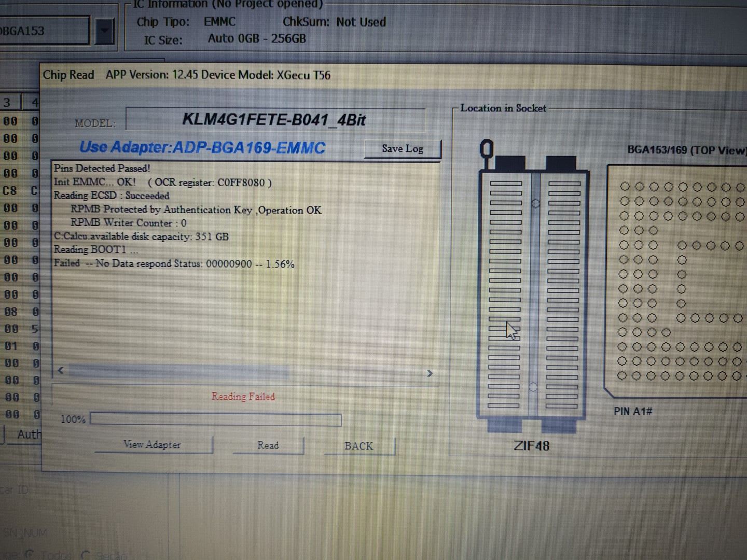The image size is (747, 560).
Task: Select the KLM4G1FETE-B041_4Bit model field
Action: tap(275, 120)
